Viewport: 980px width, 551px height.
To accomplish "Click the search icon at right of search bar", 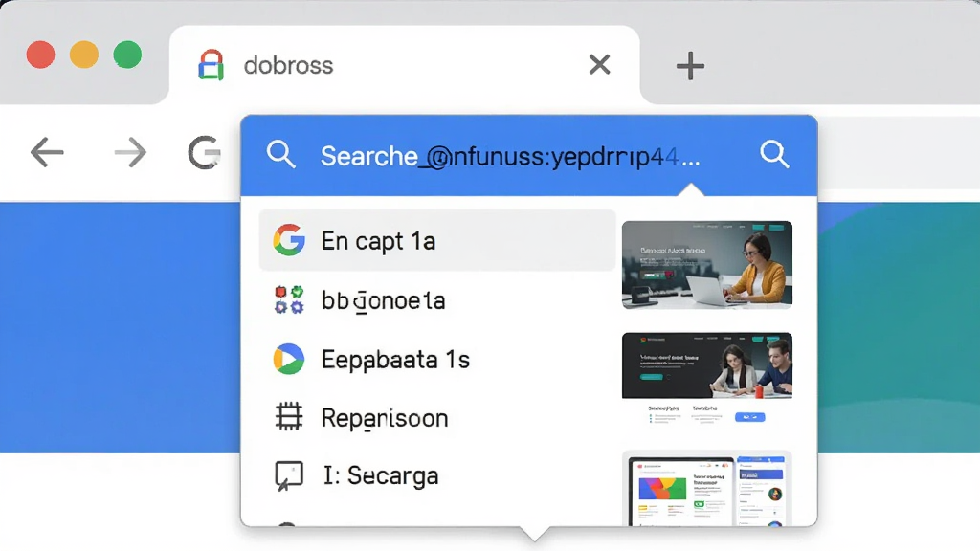I will point(774,154).
